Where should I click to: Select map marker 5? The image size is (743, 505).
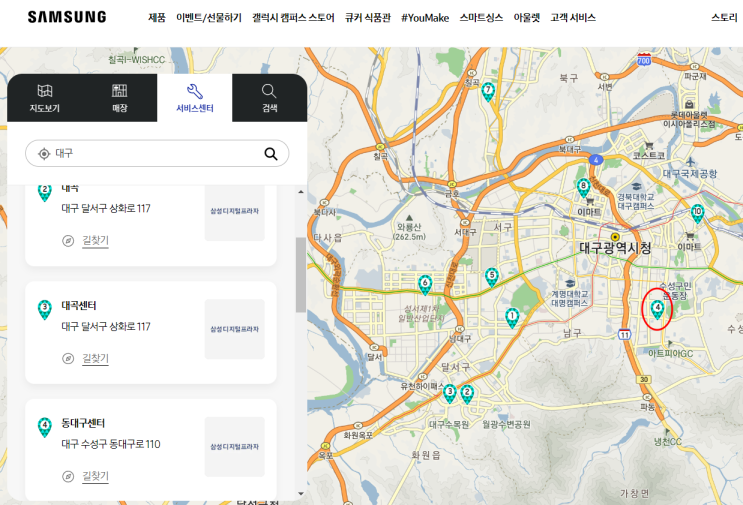[492, 277]
